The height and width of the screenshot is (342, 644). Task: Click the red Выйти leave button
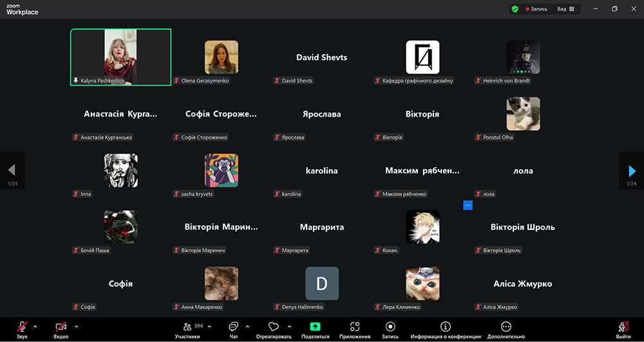pyautogui.click(x=623, y=327)
